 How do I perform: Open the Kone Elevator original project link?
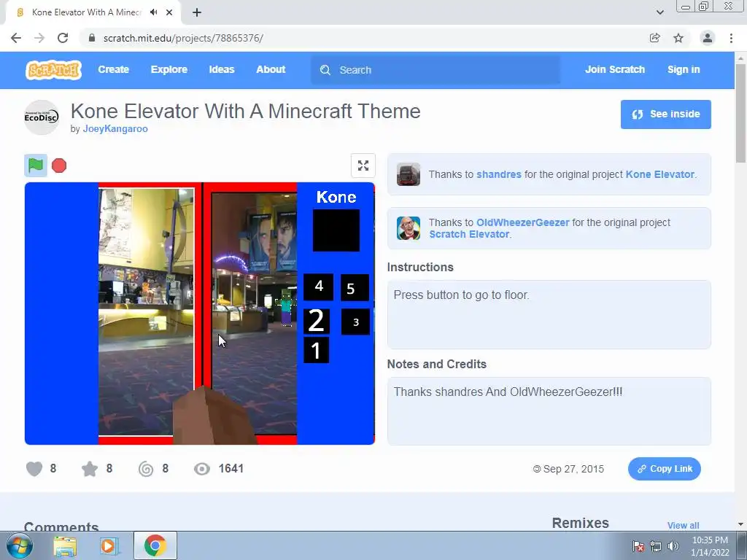tap(659, 174)
